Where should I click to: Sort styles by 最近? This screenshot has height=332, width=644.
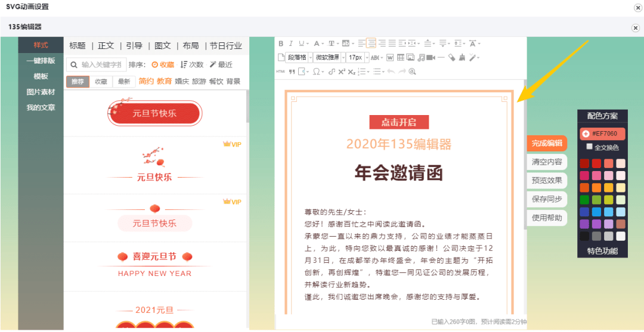221,64
